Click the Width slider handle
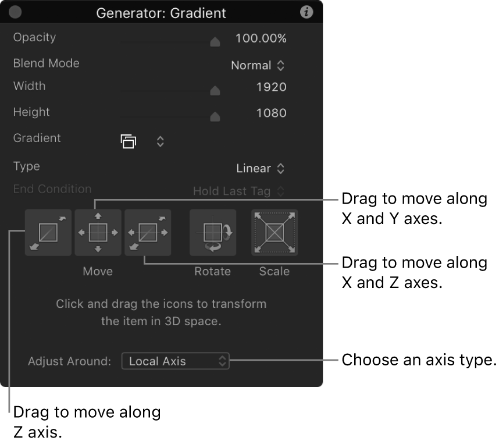499x448 pixels. click(215, 90)
